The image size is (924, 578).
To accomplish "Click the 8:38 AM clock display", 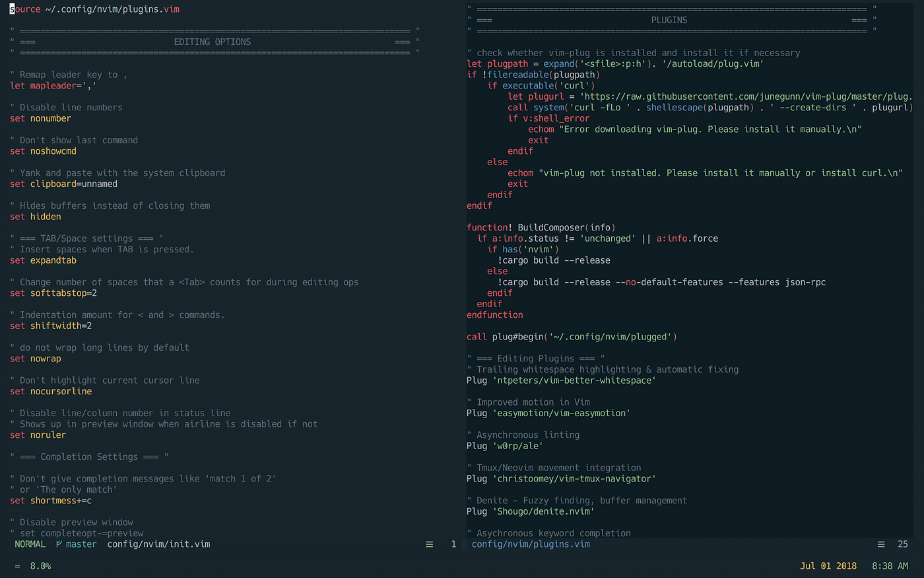I will (x=890, y=565).
